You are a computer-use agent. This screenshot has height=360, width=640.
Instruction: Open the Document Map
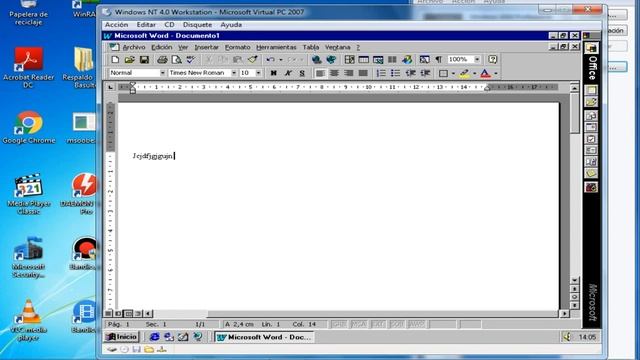(x=424, y=60)
